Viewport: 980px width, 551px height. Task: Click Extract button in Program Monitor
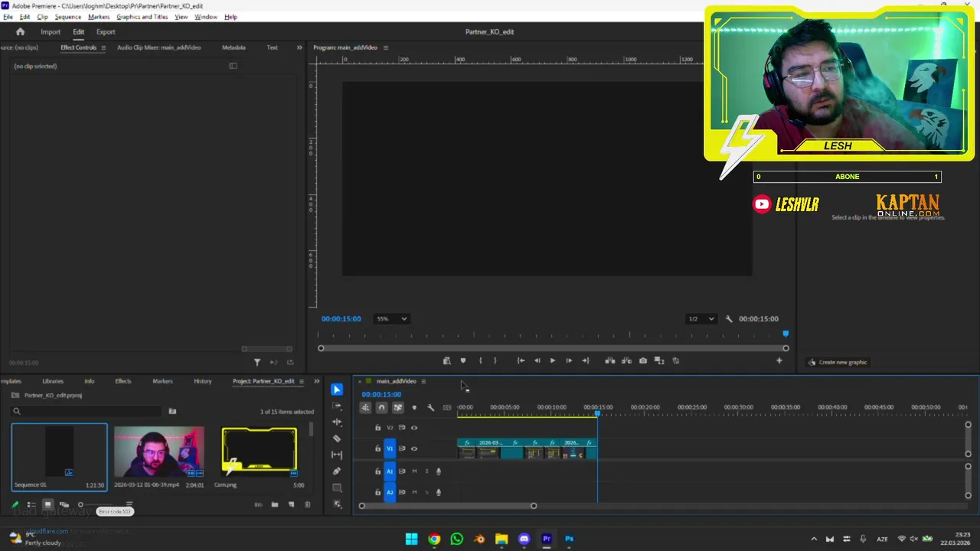click(x=626, y=360)
